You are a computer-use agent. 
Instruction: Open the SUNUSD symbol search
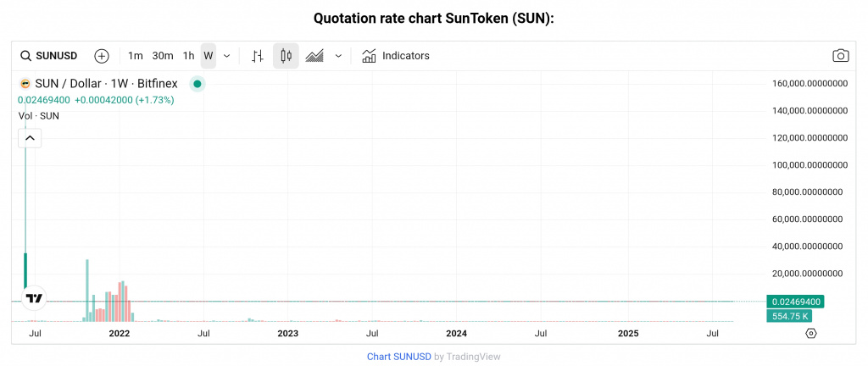(x=49, y=56)
